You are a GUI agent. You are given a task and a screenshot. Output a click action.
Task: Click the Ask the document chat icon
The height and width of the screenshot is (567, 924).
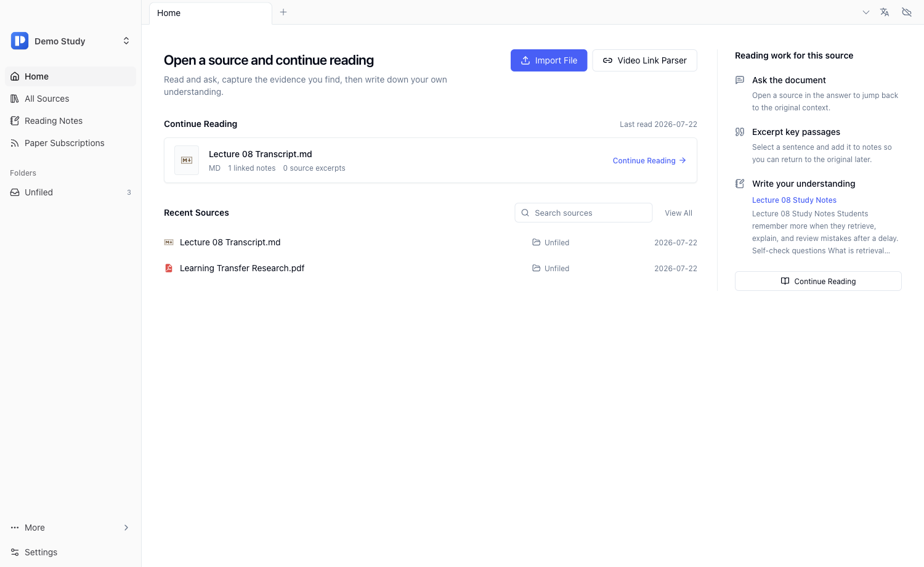(x=740, y=80)
